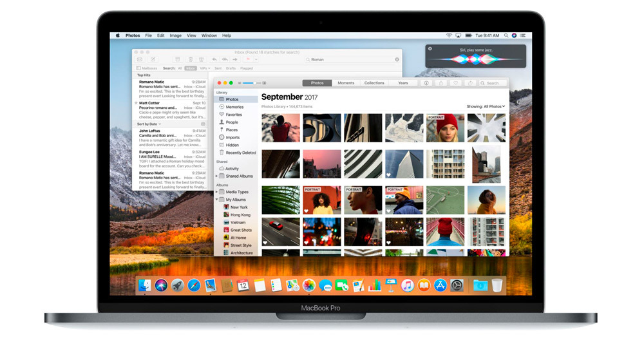Image resolution: width=644 pixels, height=340 pixels.
Task: Switch to the Collections tab
Action: (x=374, y=83)
